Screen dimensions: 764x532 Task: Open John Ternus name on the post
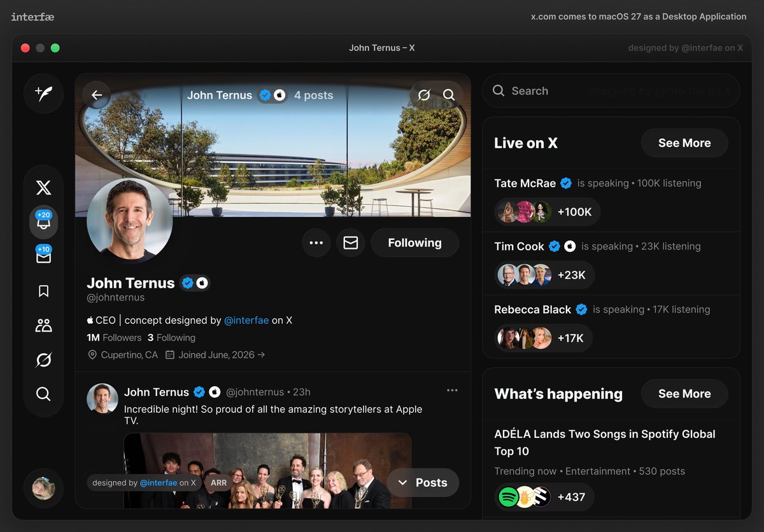157,392
